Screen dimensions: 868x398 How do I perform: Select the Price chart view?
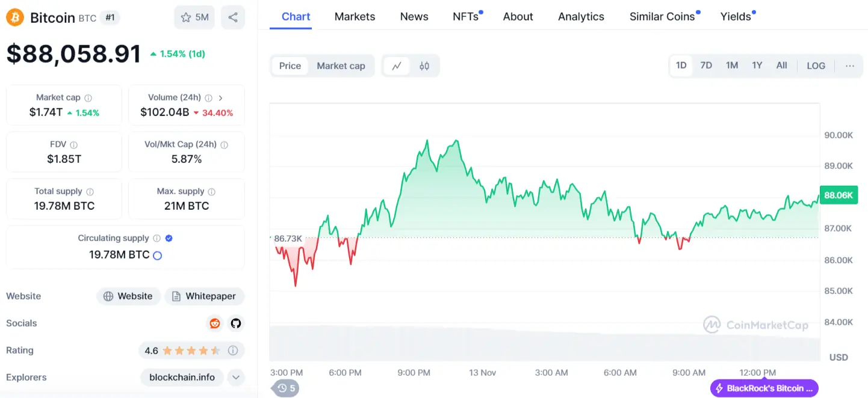pos(290,66)
